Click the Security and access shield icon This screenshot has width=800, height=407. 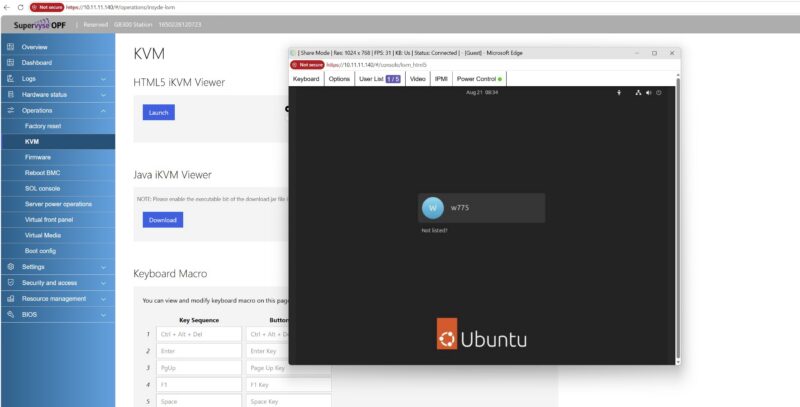10,283
